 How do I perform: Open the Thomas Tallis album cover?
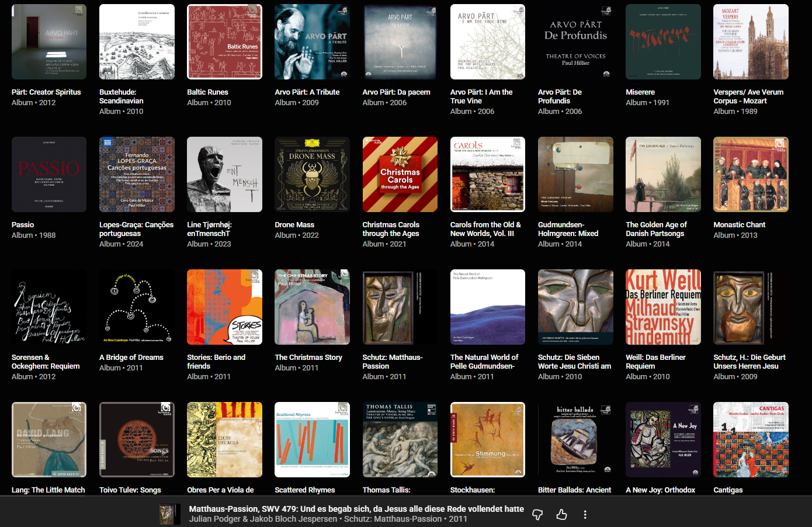pyautogui.click(x=400, y=440)
